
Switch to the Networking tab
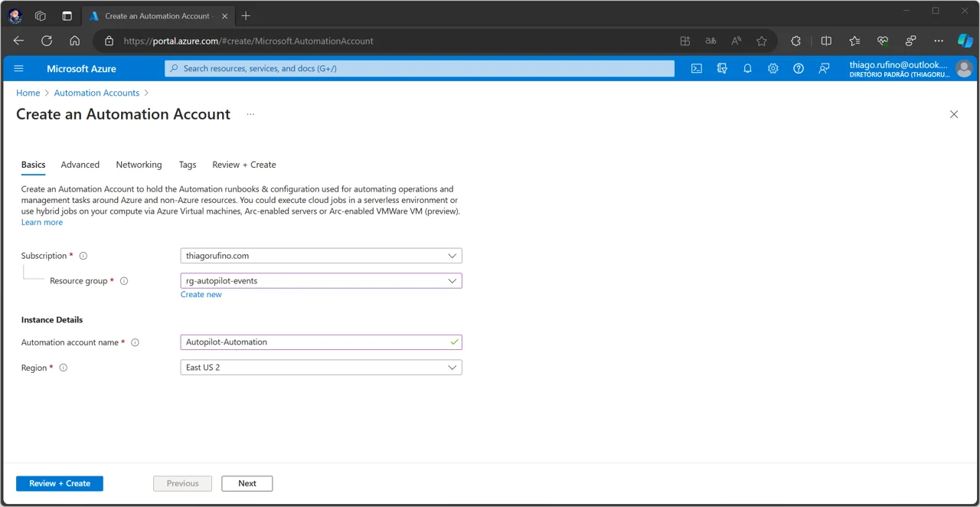tap(139, 165)
